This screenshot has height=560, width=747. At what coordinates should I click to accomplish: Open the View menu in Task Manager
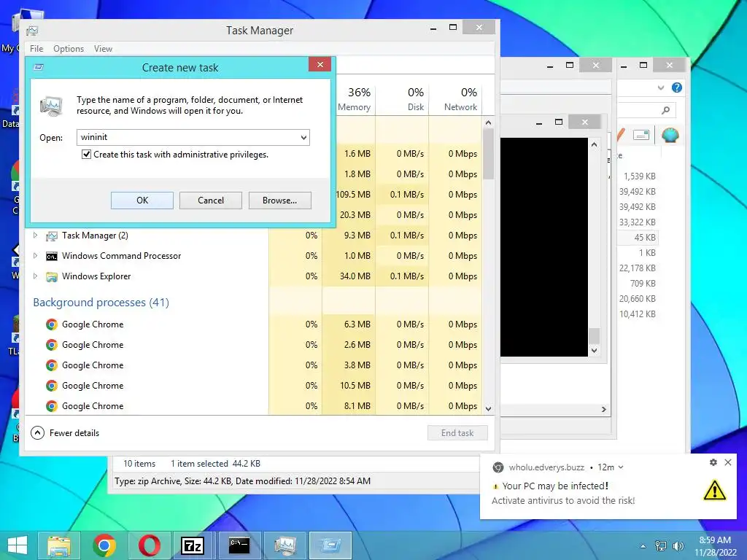[x=103, y=49]
